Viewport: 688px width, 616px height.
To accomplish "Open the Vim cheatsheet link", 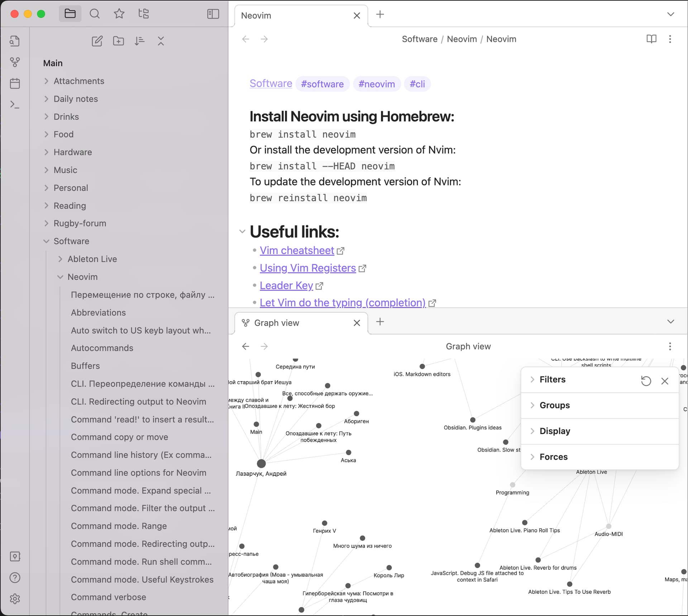I will point(297,250).
